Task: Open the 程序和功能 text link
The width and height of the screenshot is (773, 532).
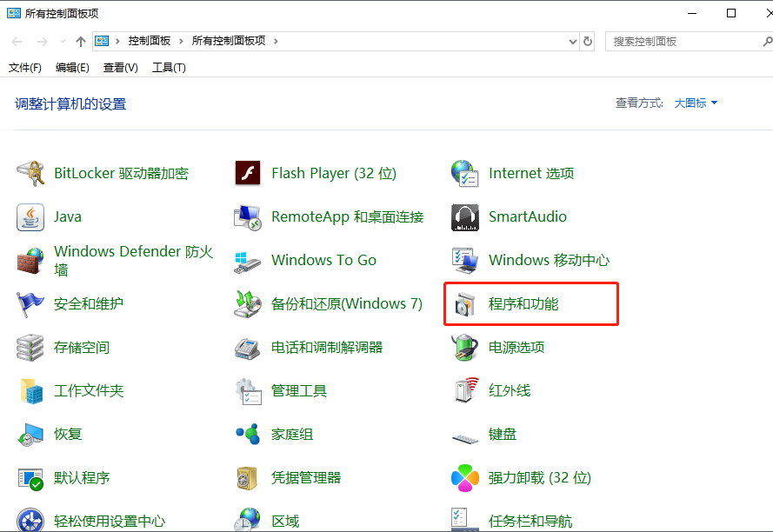Action: 523,304
